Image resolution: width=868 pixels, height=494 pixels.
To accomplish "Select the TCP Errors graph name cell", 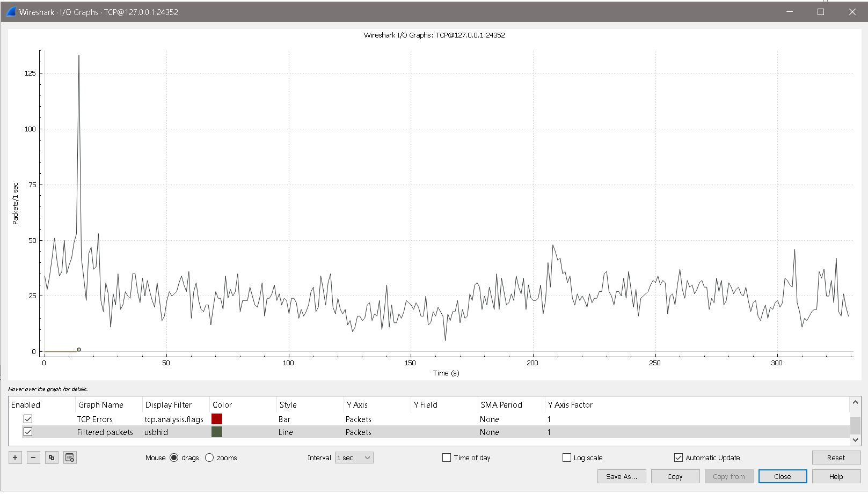I will [x=95, y=419].
